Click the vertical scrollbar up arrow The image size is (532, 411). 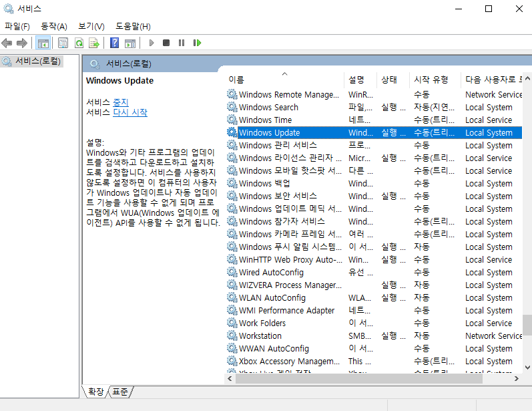(x=527, y=78)
